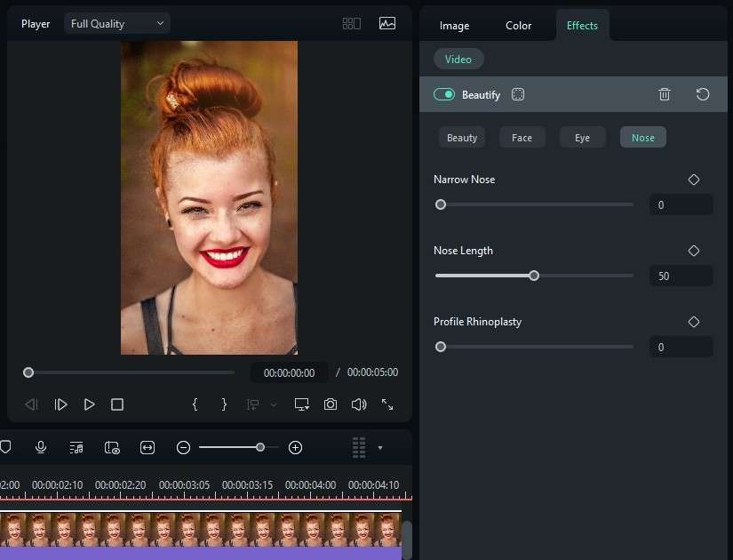
Task: Select the Eye beautify category button
Action: [x=582, y=138]
